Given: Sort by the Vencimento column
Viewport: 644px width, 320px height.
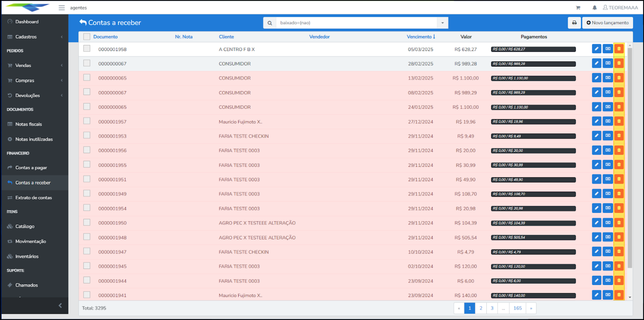Looking at the screenshot, I should [x=421, y=37].
